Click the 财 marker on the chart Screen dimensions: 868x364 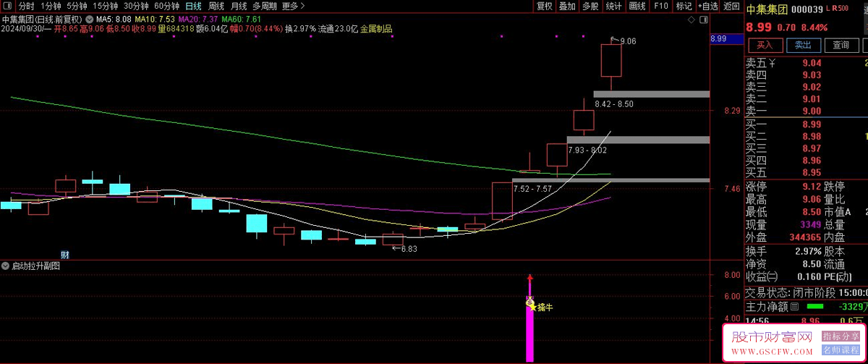64,254
